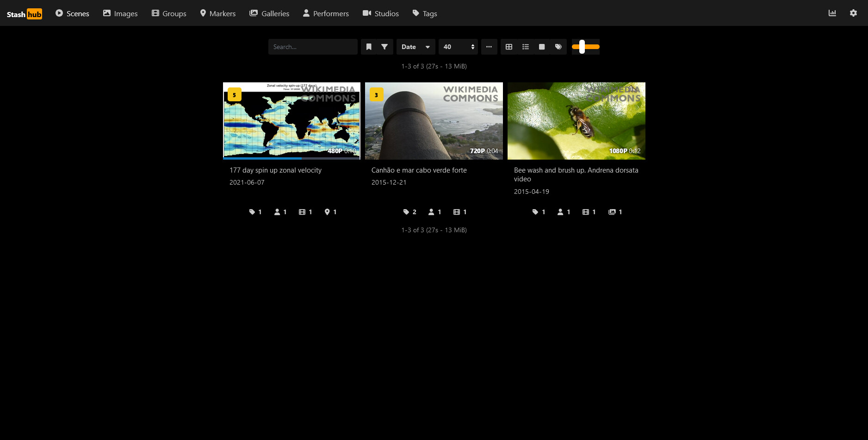Click the rating 3 badge on cannon scene
This screenshot has width=868, height=440.
pyautogui.click(x=377, y=95)
